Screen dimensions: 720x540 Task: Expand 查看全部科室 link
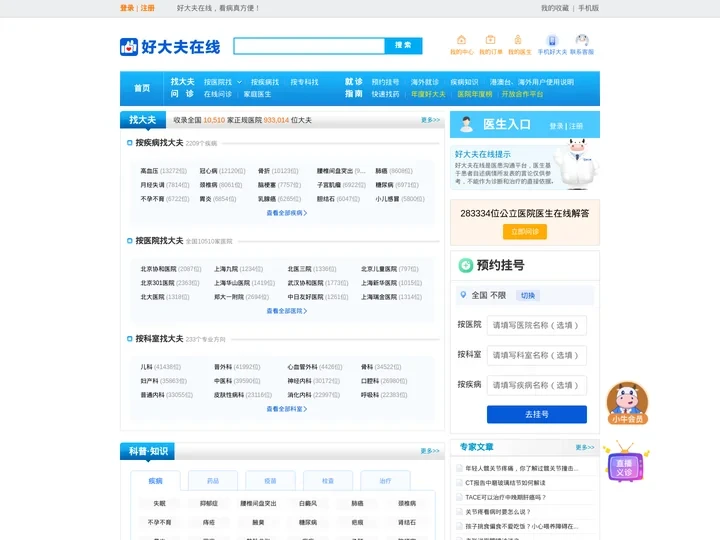tap(287, 409)
